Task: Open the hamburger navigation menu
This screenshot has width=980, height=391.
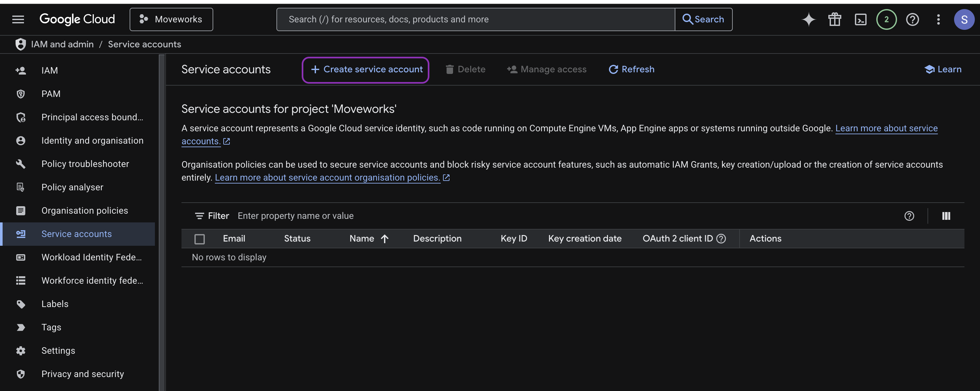Action: click(18, 19)
